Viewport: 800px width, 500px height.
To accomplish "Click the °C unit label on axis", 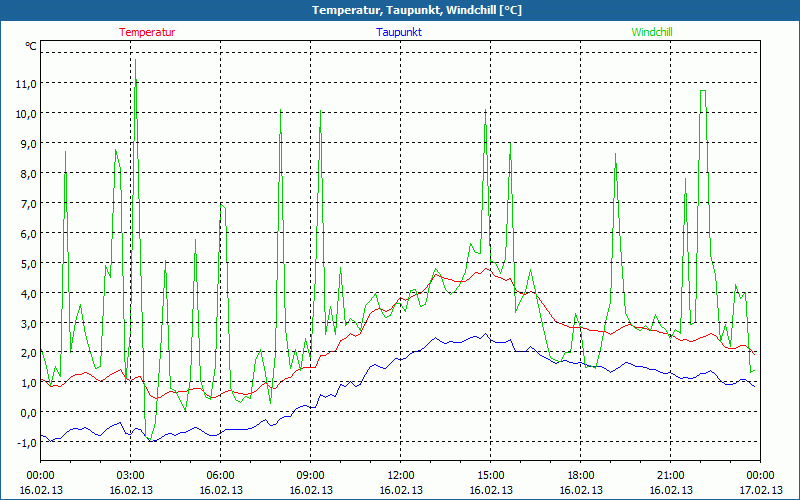I will coord(31,46).
